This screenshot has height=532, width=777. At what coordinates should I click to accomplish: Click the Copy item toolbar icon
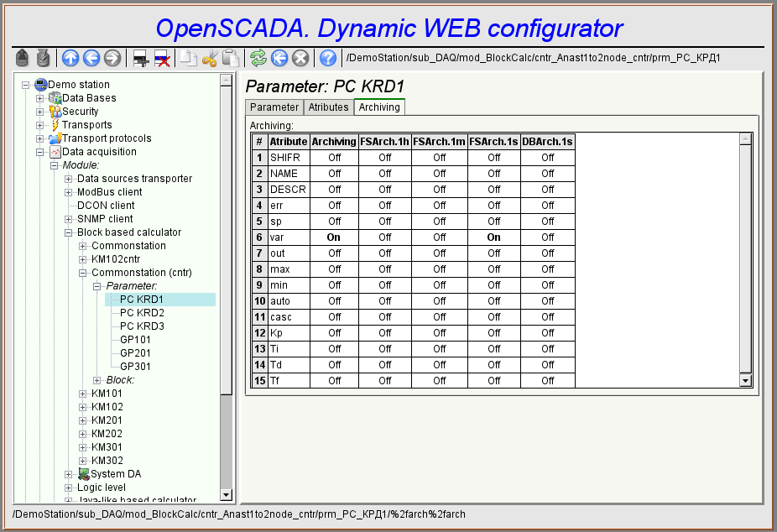(189, 58)
